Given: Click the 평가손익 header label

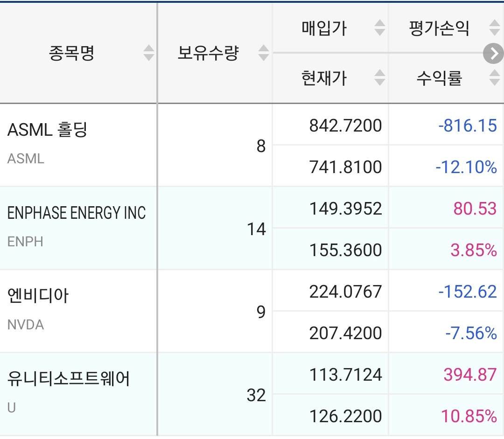Looking at the screenshot, I should (x=439, y=28).
